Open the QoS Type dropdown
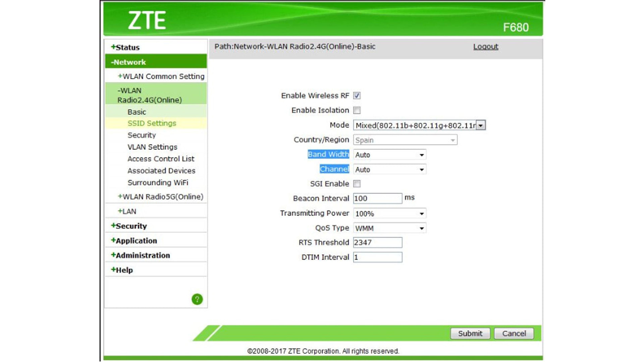This screenshot has width=644, height=362. click(x=389, y=228)
